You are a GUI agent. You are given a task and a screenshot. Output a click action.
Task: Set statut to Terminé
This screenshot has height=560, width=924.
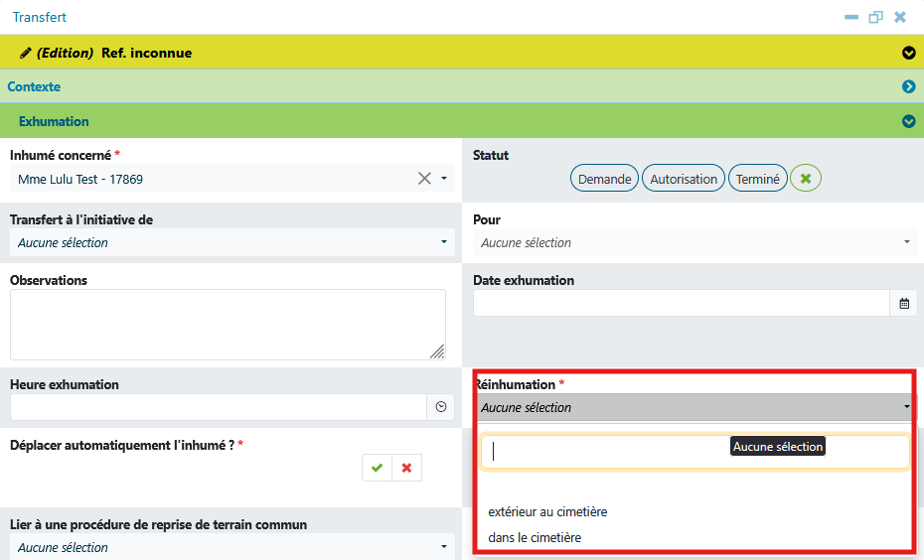click(x=758, y=179)
